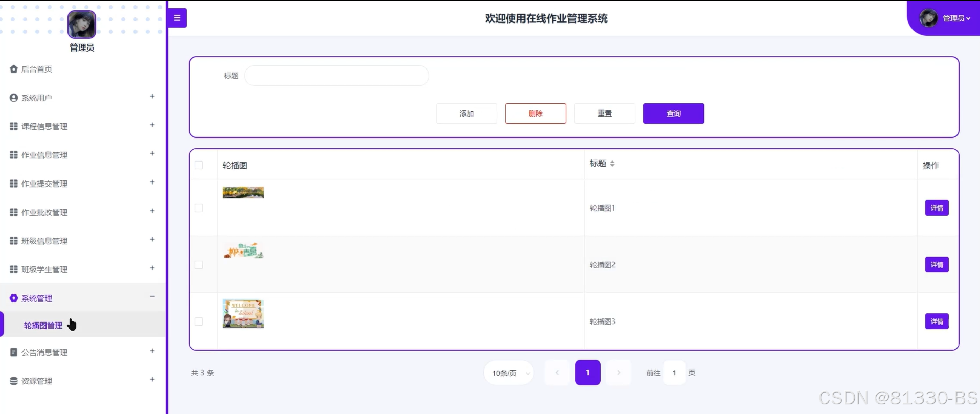Click the welcome school thumbnail of 轮播图3

[243, 314]
